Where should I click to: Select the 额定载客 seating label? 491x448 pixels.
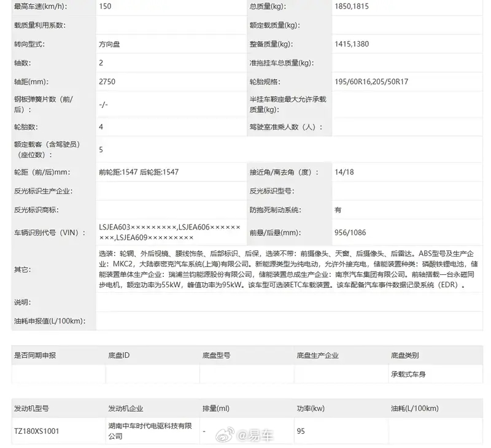(x=47, y=149)
